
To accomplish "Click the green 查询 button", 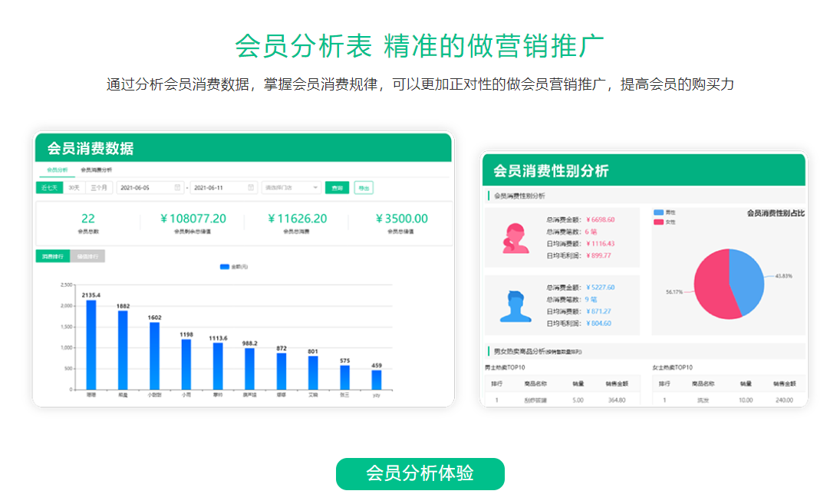I will (x=336, y=187).
